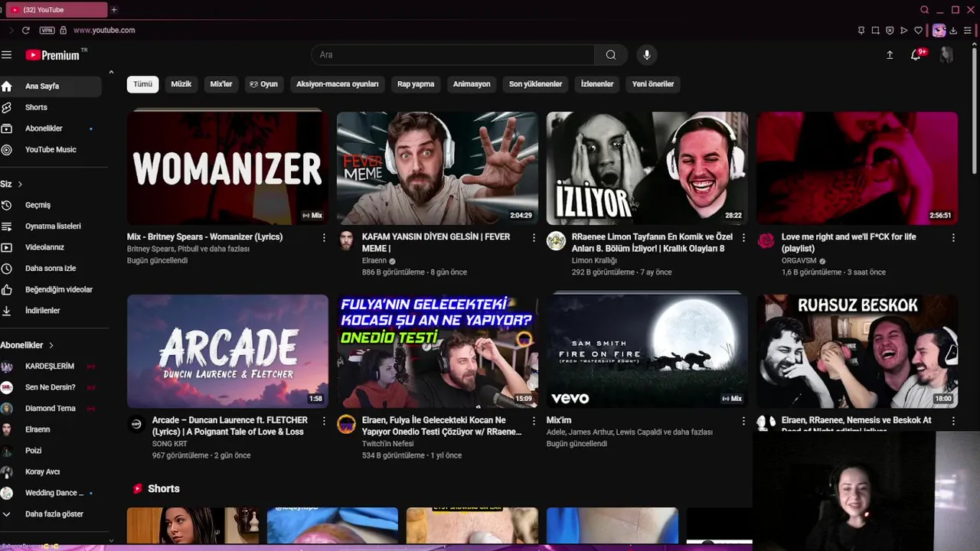Screen dimensions: 980x551
Task: Select the Müzik filter chip
Action: click(181, 84)
